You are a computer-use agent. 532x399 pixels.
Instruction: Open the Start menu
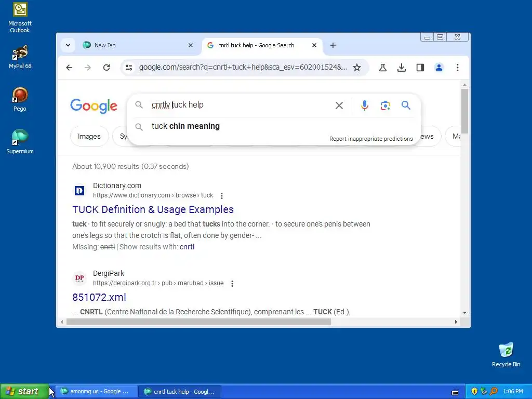[x=24, y=392]
